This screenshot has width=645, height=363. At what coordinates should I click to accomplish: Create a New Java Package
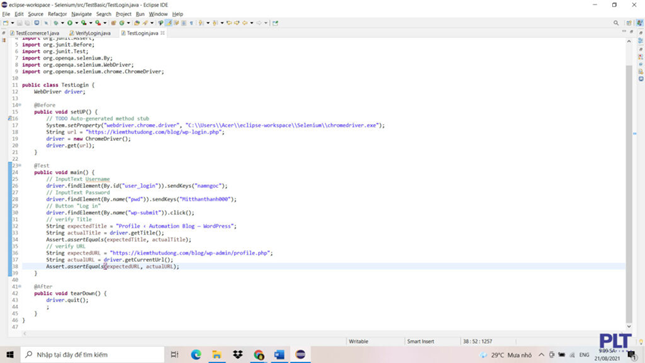click(113, 23)
